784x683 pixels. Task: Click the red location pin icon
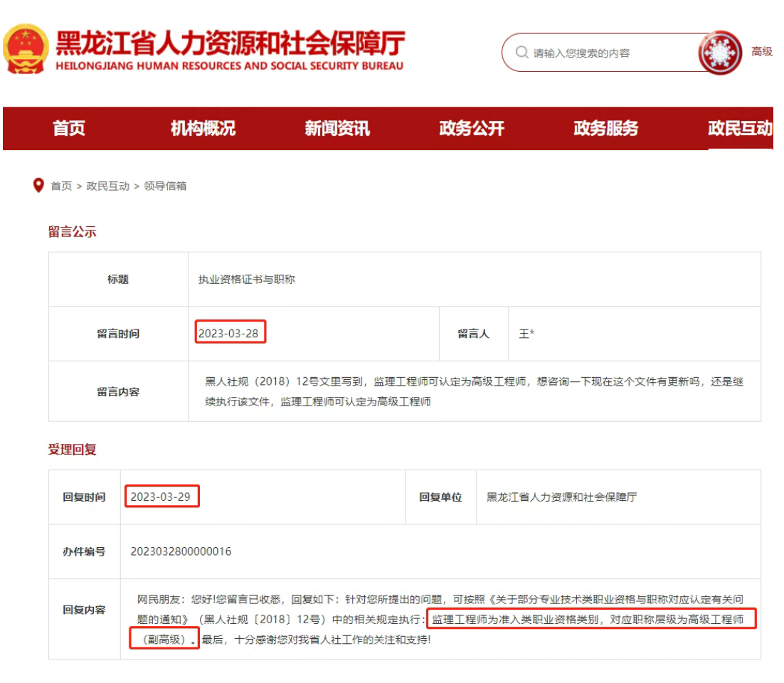pyautogui.click(x=38, y=186)
